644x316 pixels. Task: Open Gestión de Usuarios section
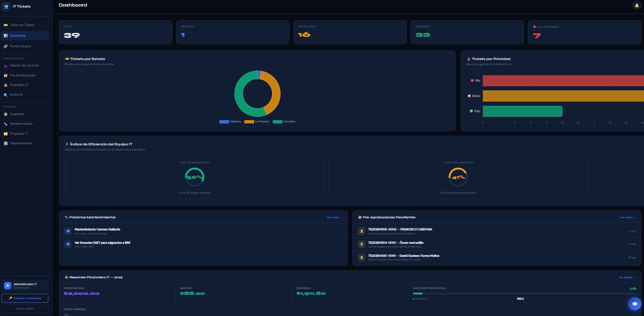(25, 65)
